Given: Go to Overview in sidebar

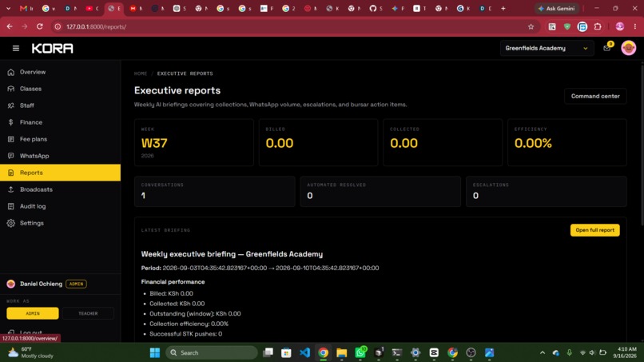Looking at the screenshot, I should tap(61, 72).
